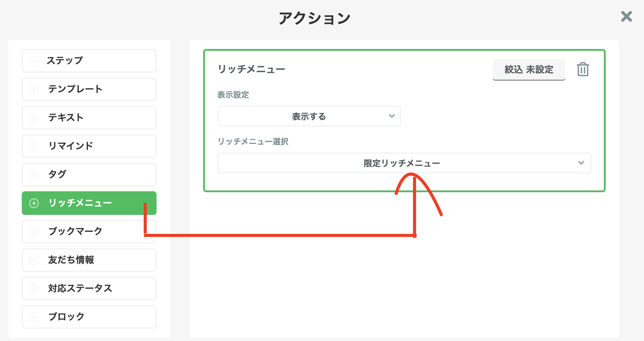
Task: Open the 表示する display setting dropdown
Action: [309, 116]
